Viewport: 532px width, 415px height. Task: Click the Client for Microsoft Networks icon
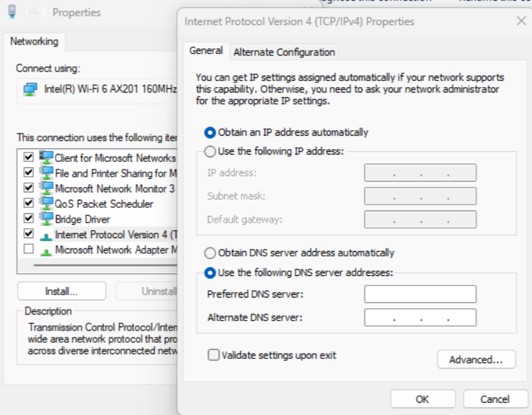[x=46, y=157]
